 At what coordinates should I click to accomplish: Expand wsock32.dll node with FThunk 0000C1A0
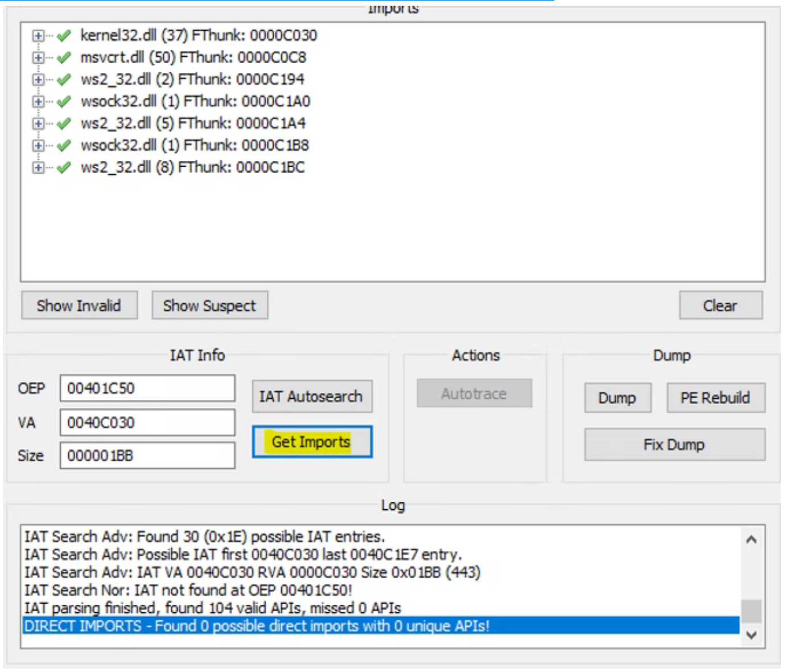pos(38,102)
